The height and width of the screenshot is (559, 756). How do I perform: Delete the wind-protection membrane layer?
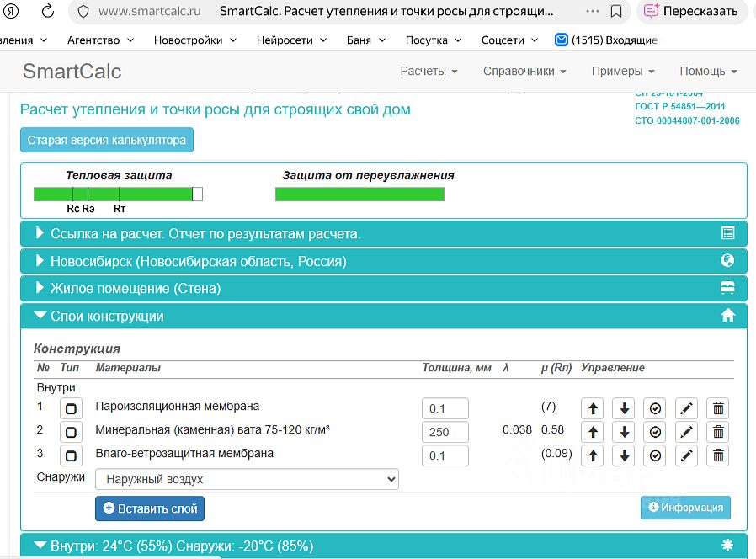pos(718,455)
